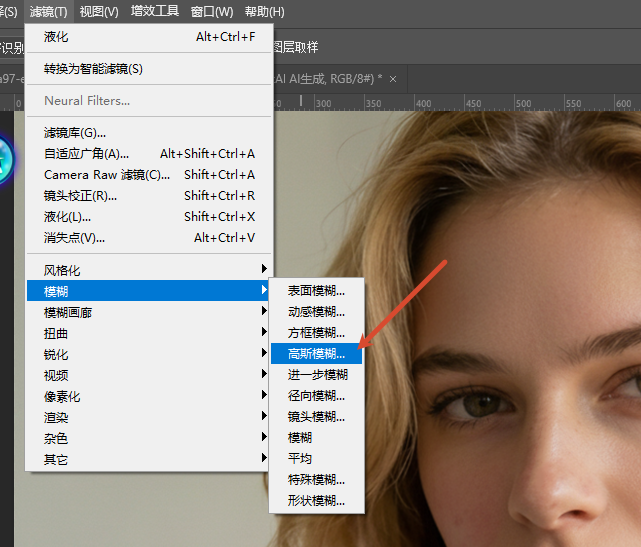Open the 帮助(H) menu
The image size is (641, 547).
point(264,11)
